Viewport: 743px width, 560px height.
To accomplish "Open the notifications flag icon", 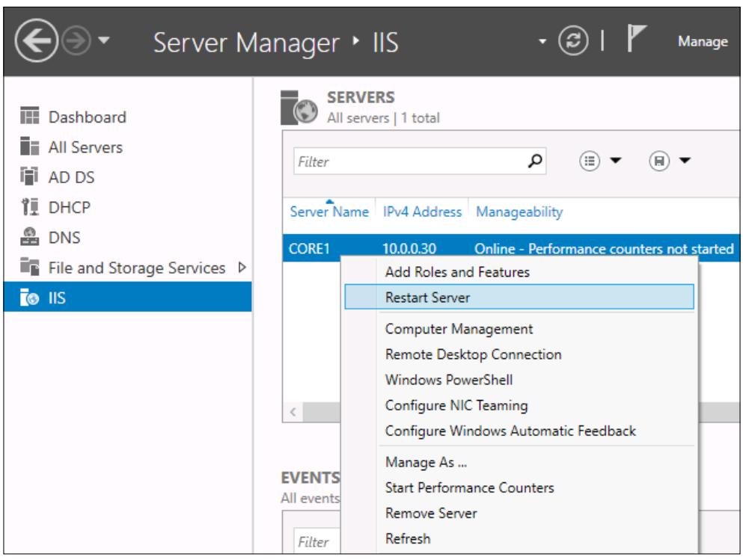I will (x=636, y=38).
